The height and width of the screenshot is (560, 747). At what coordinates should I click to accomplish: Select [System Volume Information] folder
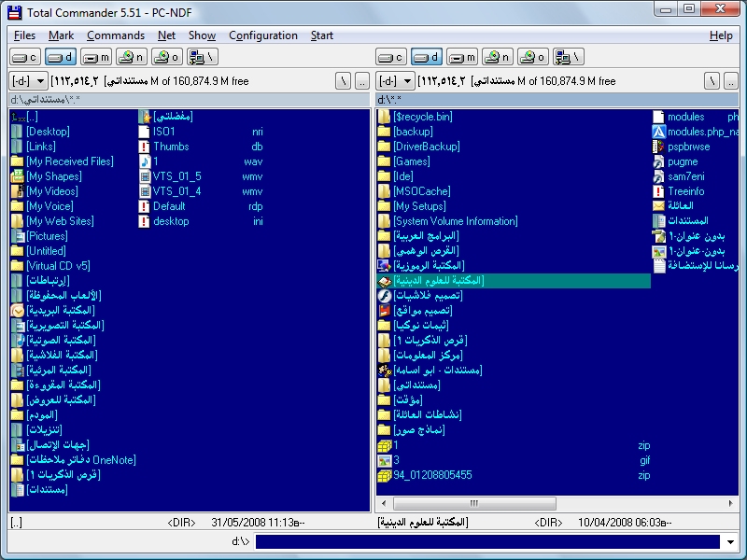pos(448,221)
